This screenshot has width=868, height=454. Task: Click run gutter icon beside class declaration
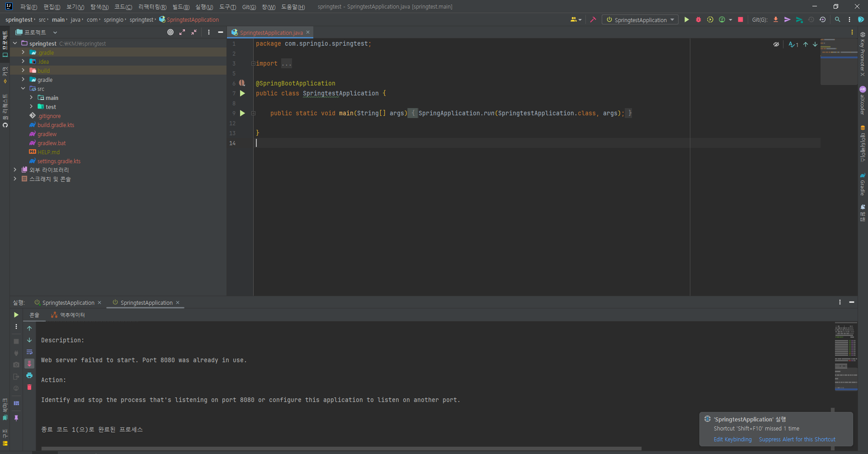pyautogui.click(x=242, y=93)
